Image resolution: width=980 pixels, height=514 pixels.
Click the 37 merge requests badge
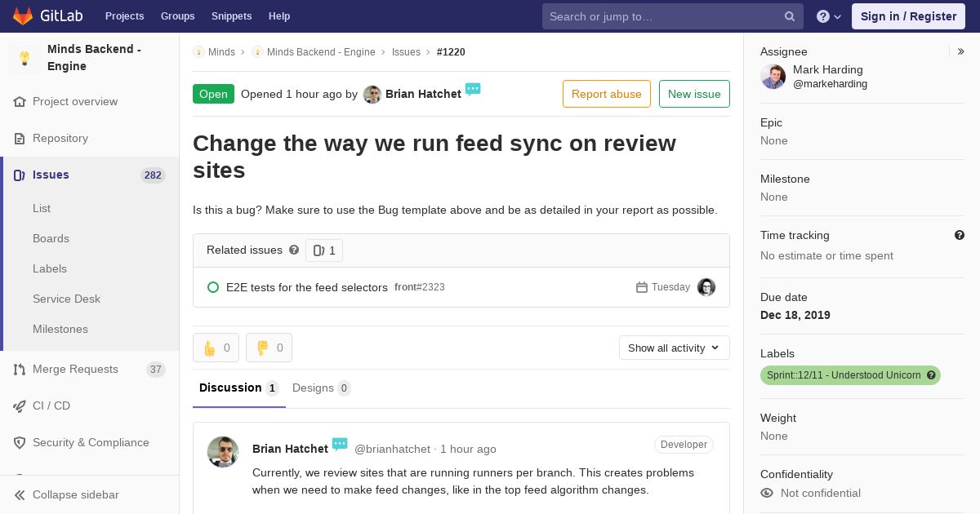tap(155, 370)
